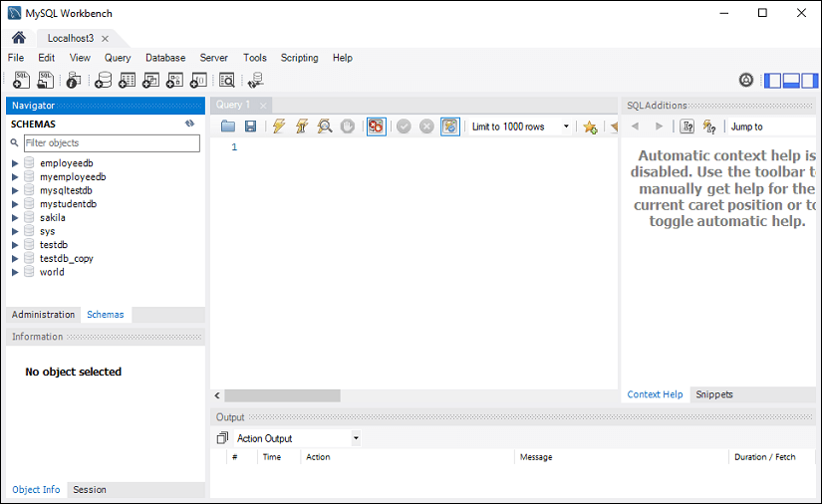Image resolution: width=822 pixels, height=504 pixels.
Task: Get context help for caret position icon
Action: pos(686,126)
